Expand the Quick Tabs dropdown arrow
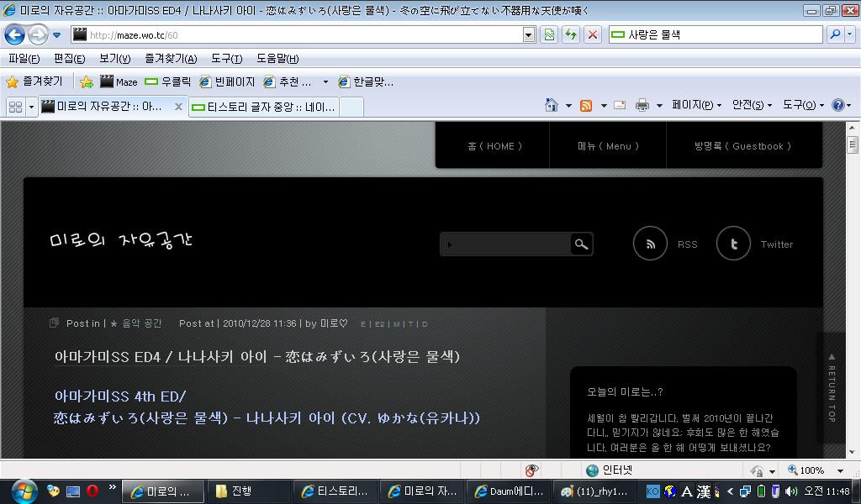The height and width of the screenshot is (504, 861). pyautogui.click(x=32, y=107)
